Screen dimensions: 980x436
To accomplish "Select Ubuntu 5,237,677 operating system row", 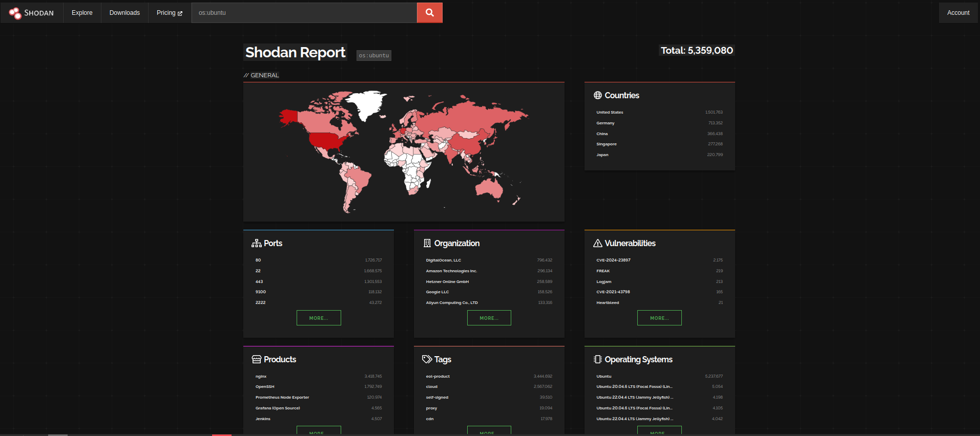I will [x=659, y=376].
